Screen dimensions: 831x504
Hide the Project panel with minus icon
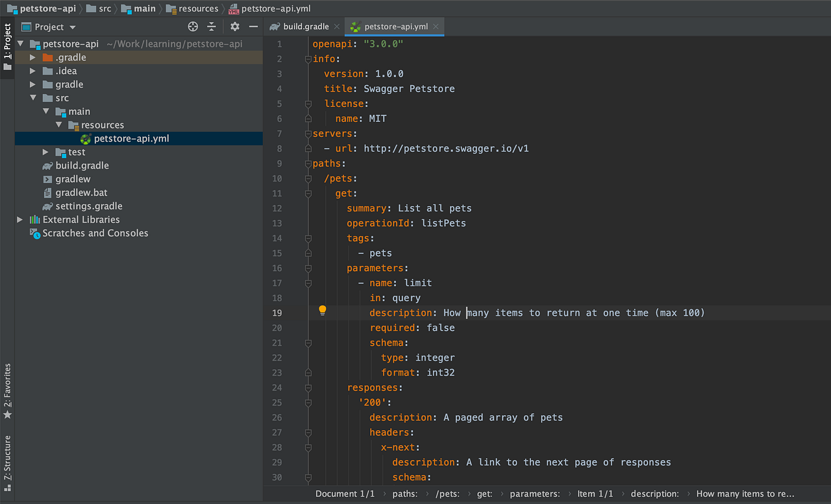click(253, 27)
